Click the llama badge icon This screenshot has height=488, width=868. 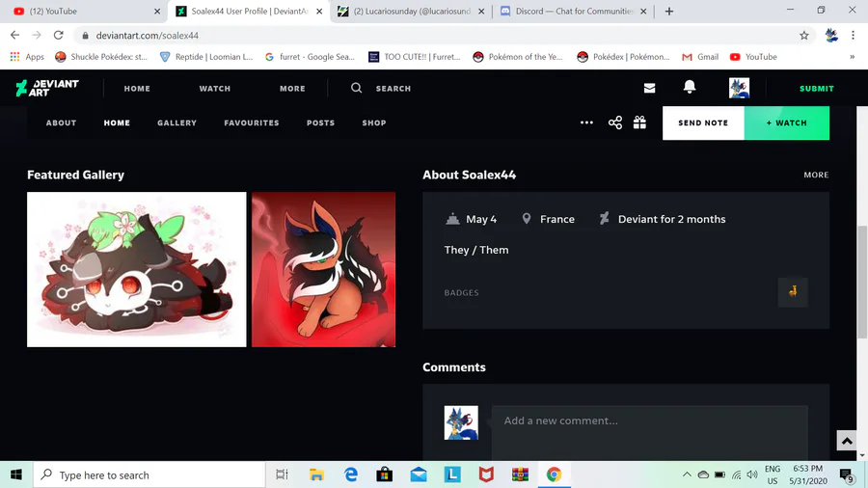click(x=793, y=291)
